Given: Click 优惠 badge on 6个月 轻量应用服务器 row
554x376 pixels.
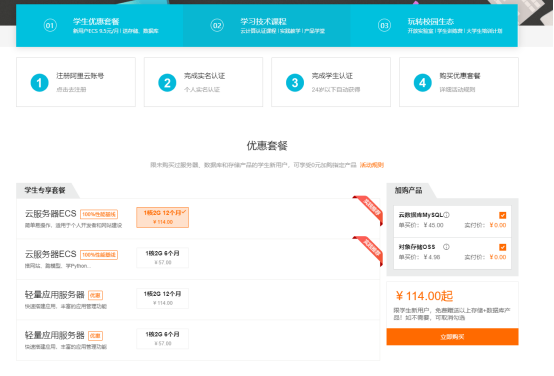Looking at the screenshot, I should [x=95, y=335].
